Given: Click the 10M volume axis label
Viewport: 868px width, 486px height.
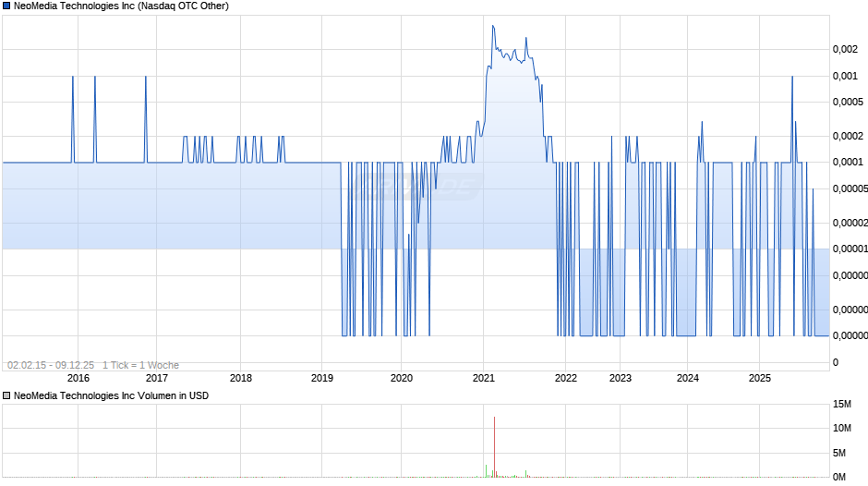Looking at the screenshot, I should click(842, 428).
